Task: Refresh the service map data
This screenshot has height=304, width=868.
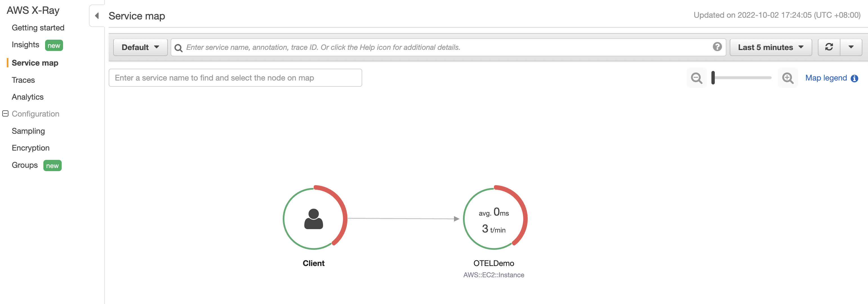Action: (x=829, y=47)
